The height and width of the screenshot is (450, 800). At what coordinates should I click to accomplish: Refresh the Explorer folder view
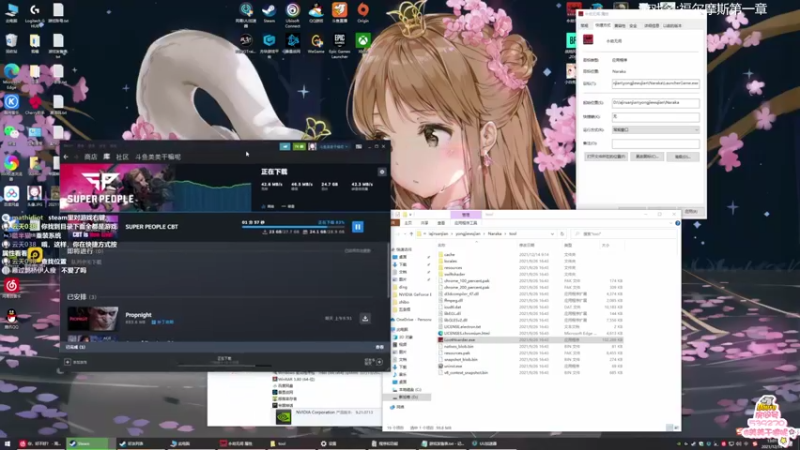[x=562, y=234]
